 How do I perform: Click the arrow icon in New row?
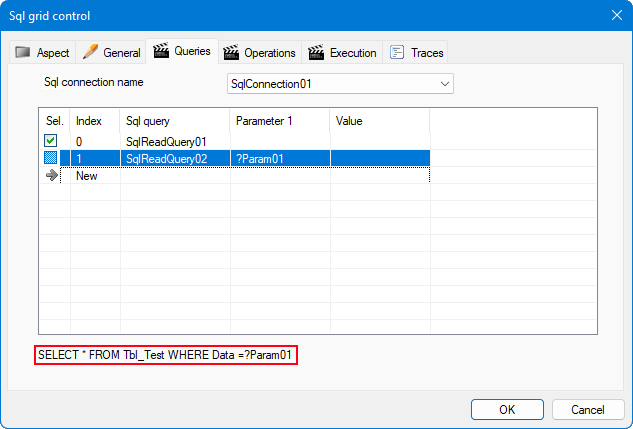click(52, 175)
